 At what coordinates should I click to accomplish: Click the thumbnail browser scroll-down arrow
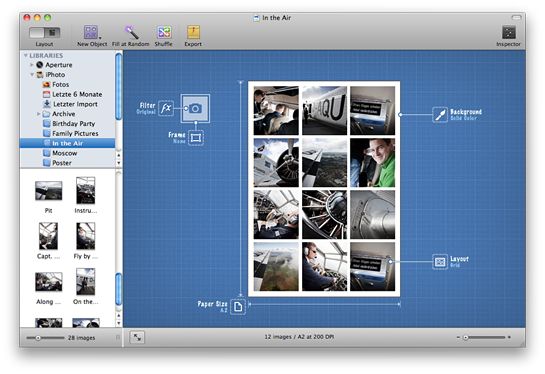tap(119, 323)
